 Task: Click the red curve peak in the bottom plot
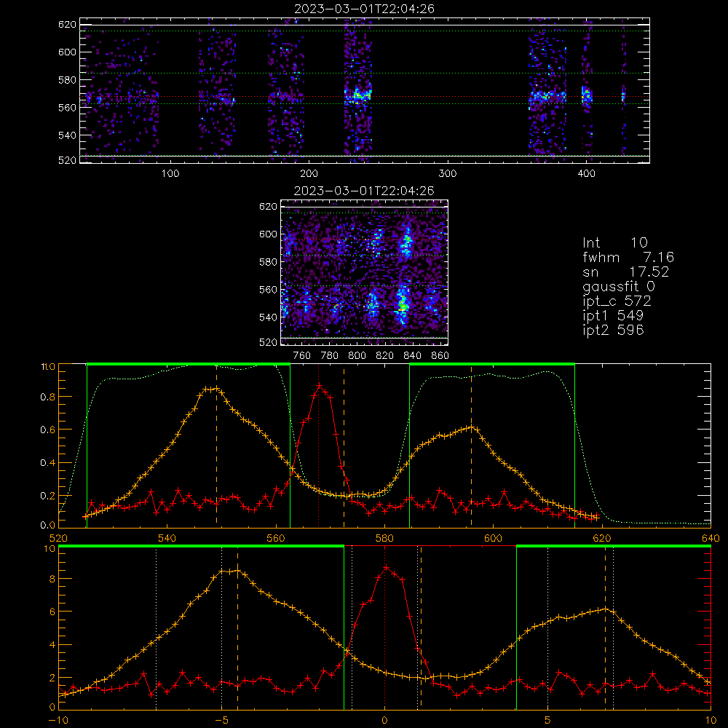(387, 567)
